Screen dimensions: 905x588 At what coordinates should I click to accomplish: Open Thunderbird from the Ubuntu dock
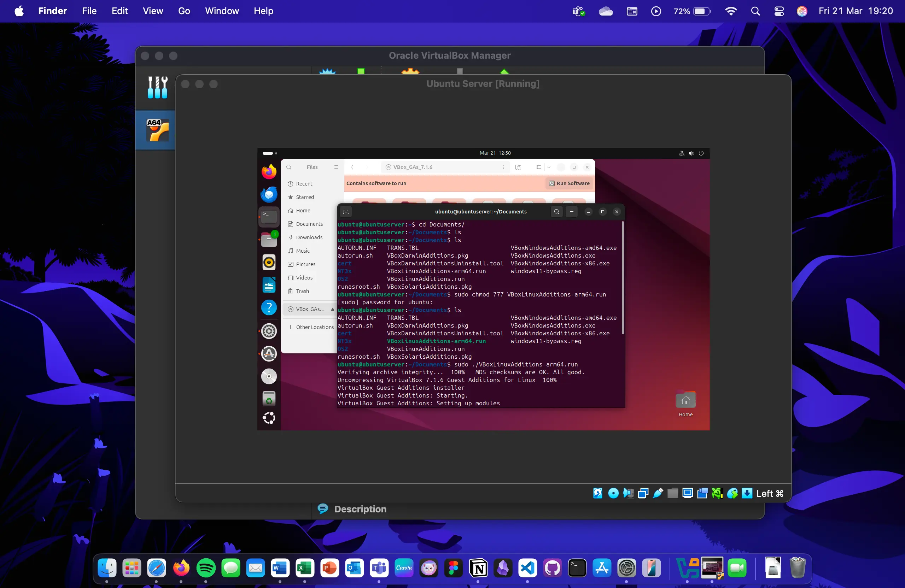click(269, 194)
